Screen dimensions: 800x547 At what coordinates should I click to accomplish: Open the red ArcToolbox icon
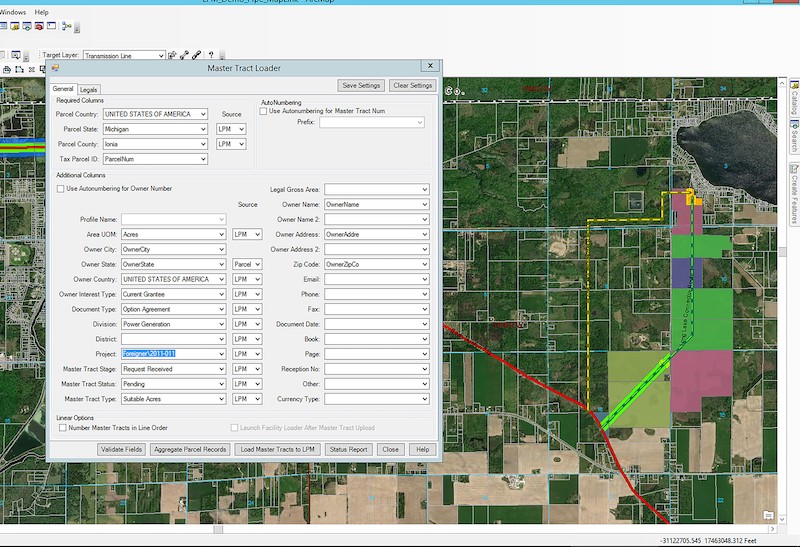click(39, 26)
